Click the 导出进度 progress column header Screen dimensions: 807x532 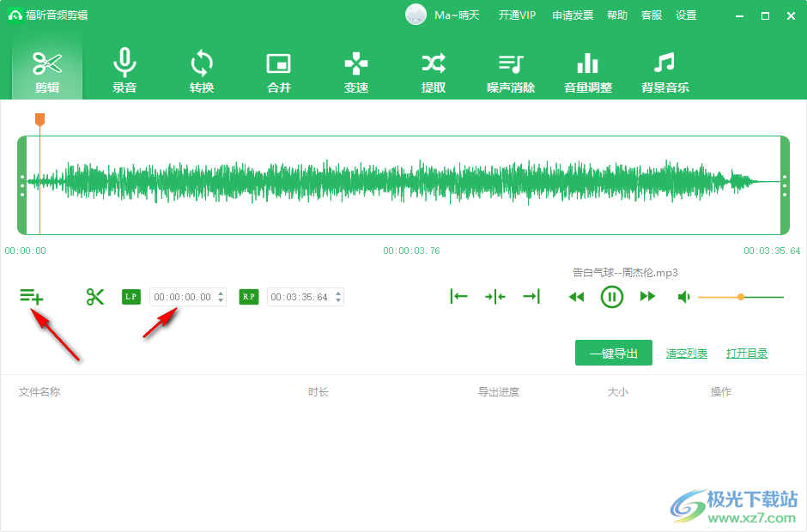click(x=499, y=392)
